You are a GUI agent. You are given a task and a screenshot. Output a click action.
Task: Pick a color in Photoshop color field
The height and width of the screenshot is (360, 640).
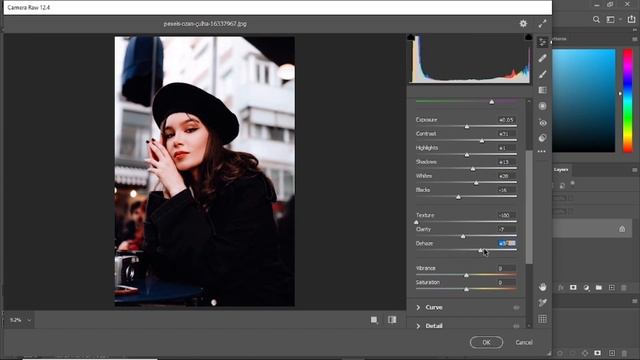584,100
